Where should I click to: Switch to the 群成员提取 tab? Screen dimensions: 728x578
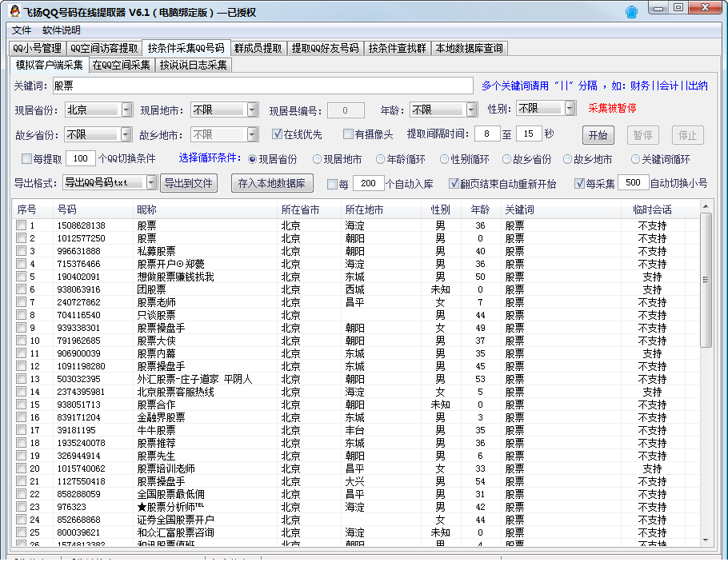(258, 48)
